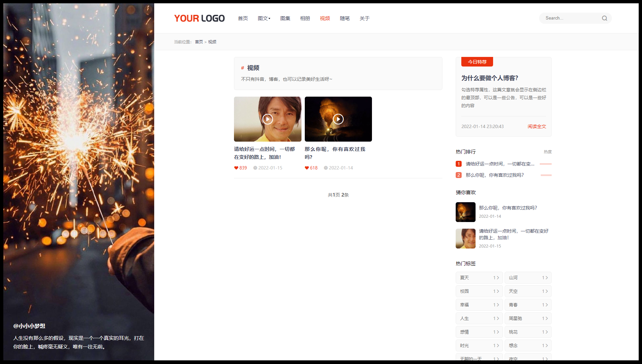Open the 想念 tag

coord(528,345)
